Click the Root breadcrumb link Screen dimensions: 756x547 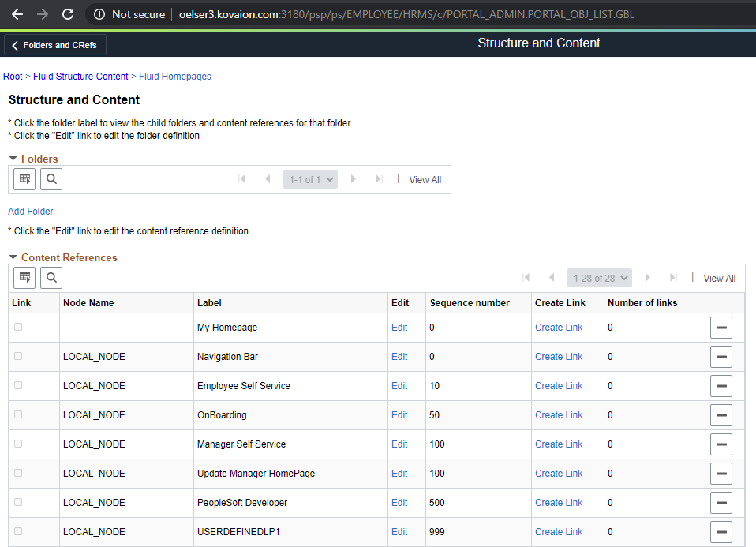13,77
